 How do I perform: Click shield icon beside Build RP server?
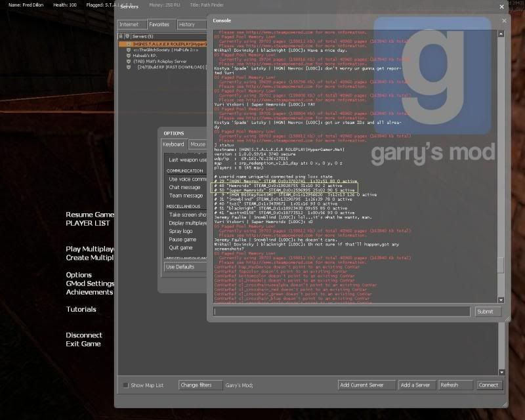[x=129, y=67]
